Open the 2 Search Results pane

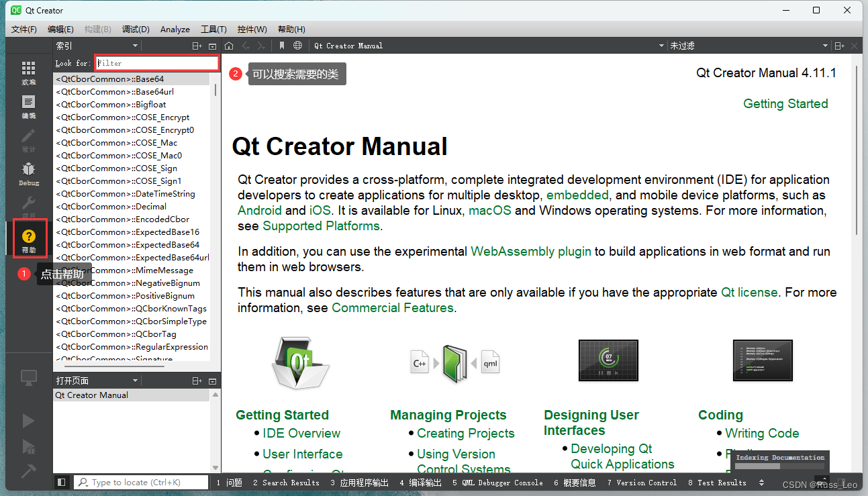pos(286,483)
